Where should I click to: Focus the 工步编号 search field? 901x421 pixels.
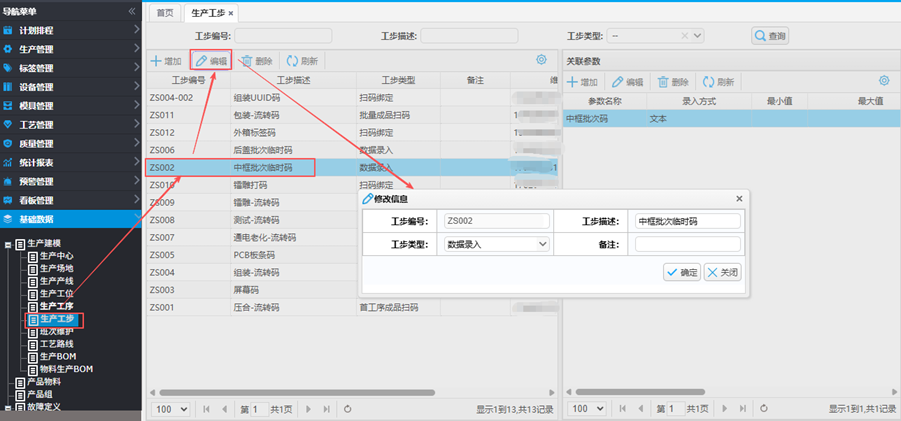[x=283, y=36]
